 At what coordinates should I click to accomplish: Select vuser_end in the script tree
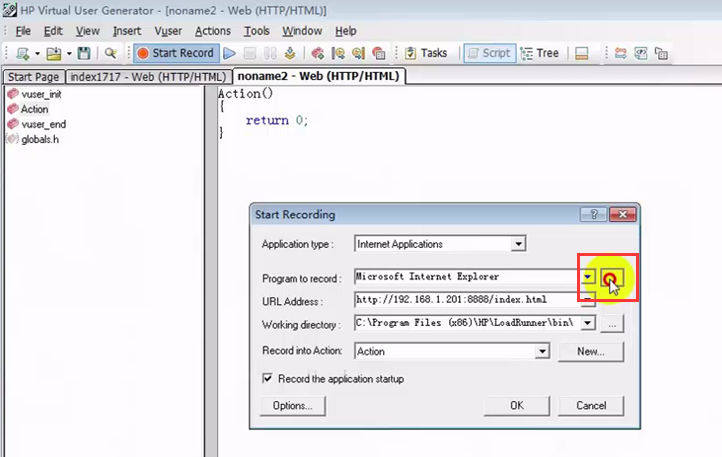tap(43, 124)
